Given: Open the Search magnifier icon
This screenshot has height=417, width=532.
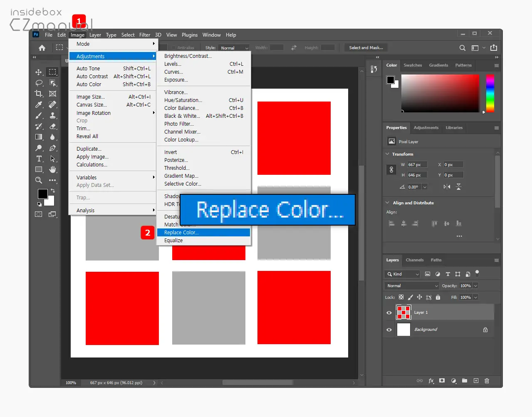Looking at the screenshot, I should point(462,48).
